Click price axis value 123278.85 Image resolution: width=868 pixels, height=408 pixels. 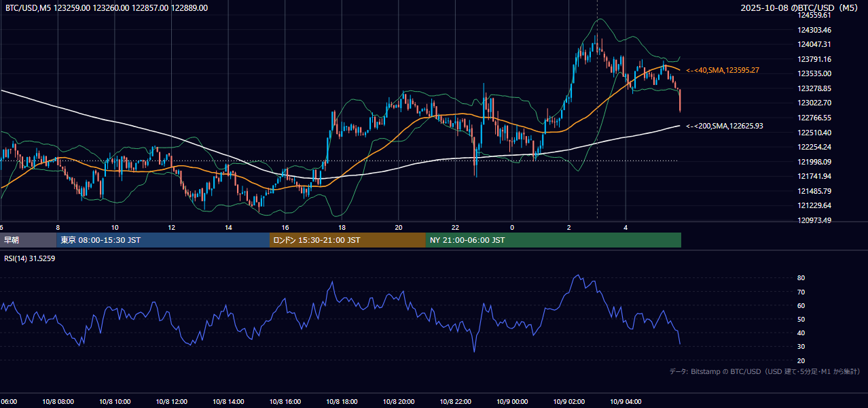pos(814,88)
